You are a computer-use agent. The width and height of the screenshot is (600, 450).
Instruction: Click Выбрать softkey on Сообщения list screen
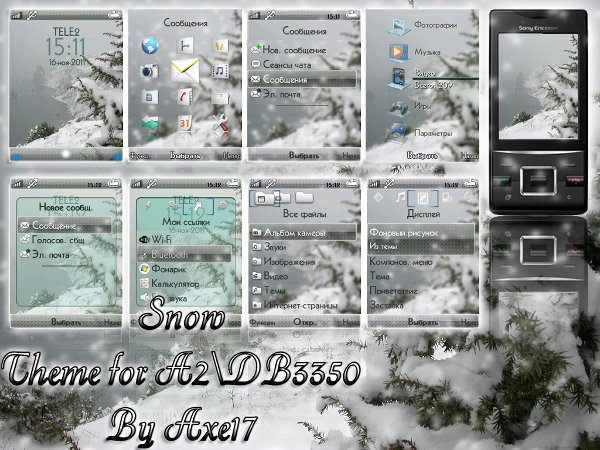coord(304,155)
